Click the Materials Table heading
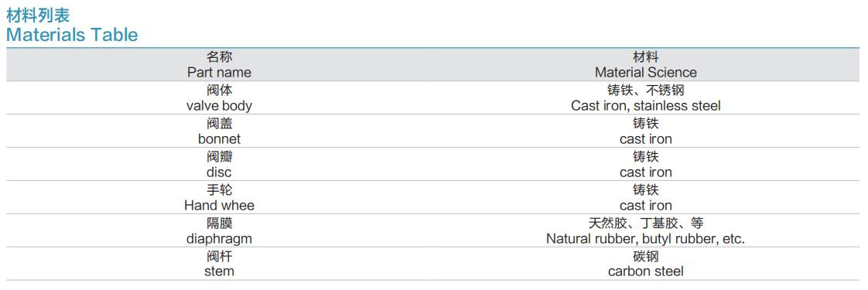The height and width of the screenshot is (290, 868). [x=72, y=35]
